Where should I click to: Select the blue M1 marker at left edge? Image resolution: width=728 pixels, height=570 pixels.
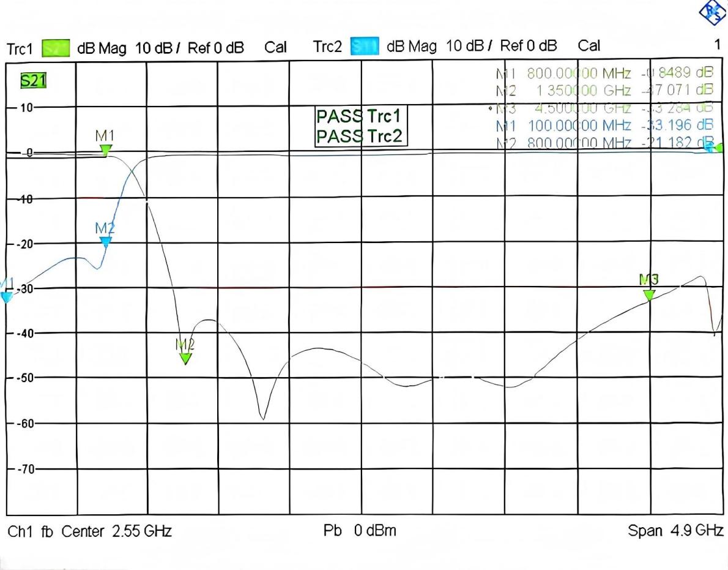6,297
